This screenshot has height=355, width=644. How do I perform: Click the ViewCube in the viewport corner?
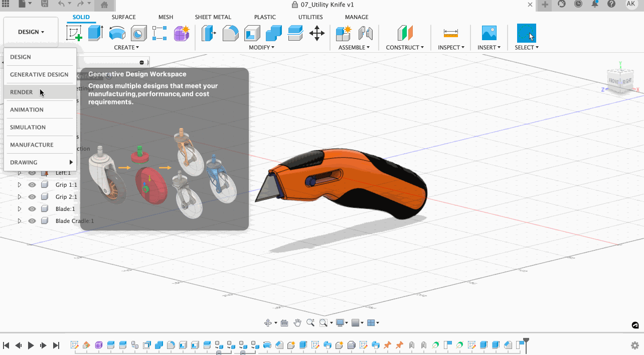(620, 79)
